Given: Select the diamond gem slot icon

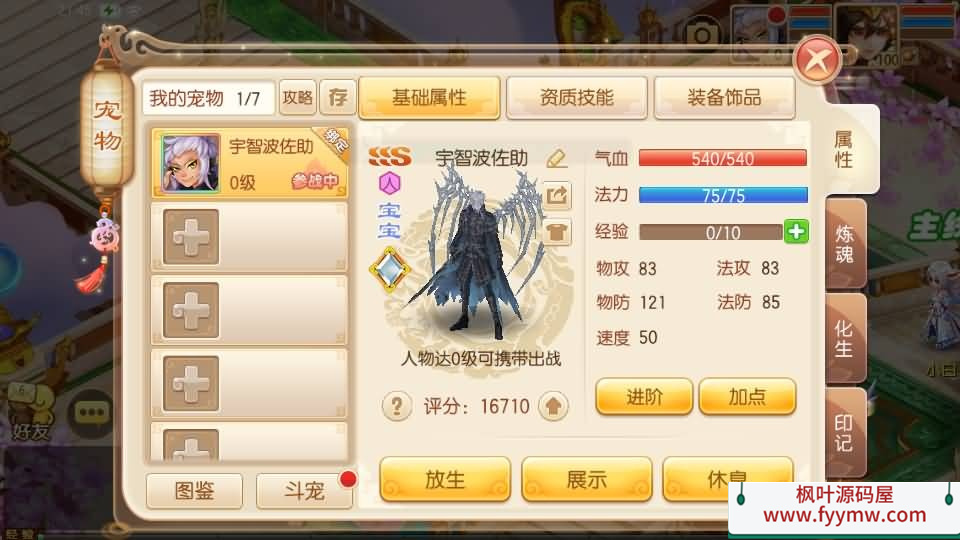Looking at the screenshot, I should (390, 269).
